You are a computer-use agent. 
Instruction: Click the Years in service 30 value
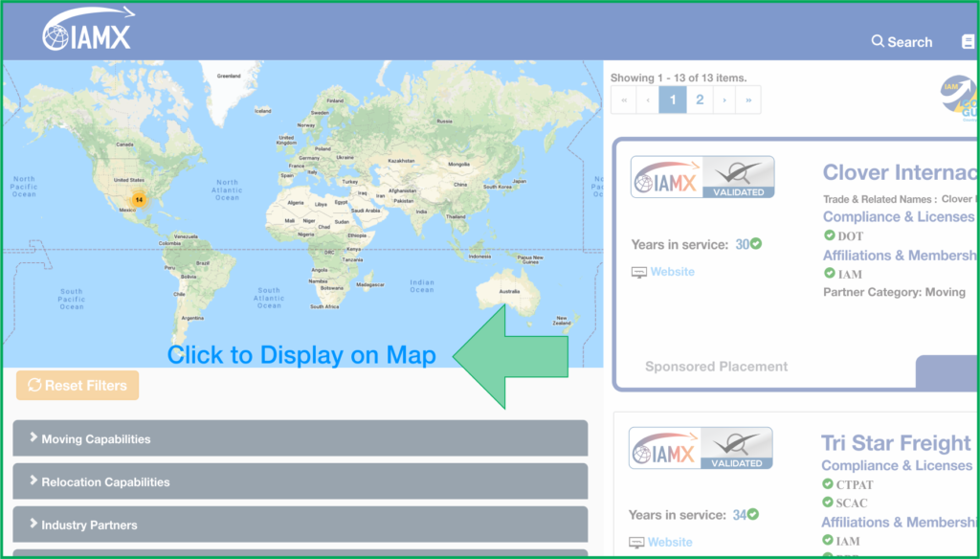pyautogui.click(x=742, y=244)
